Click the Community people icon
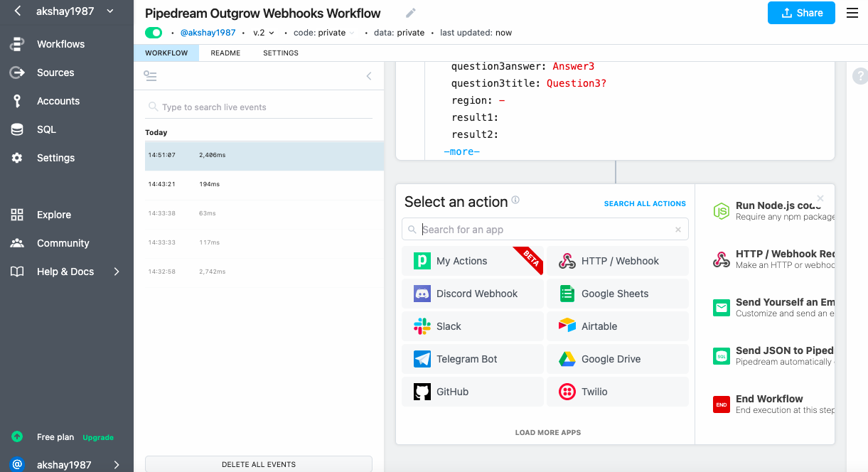The image size is (868, 472). point(17,243)
